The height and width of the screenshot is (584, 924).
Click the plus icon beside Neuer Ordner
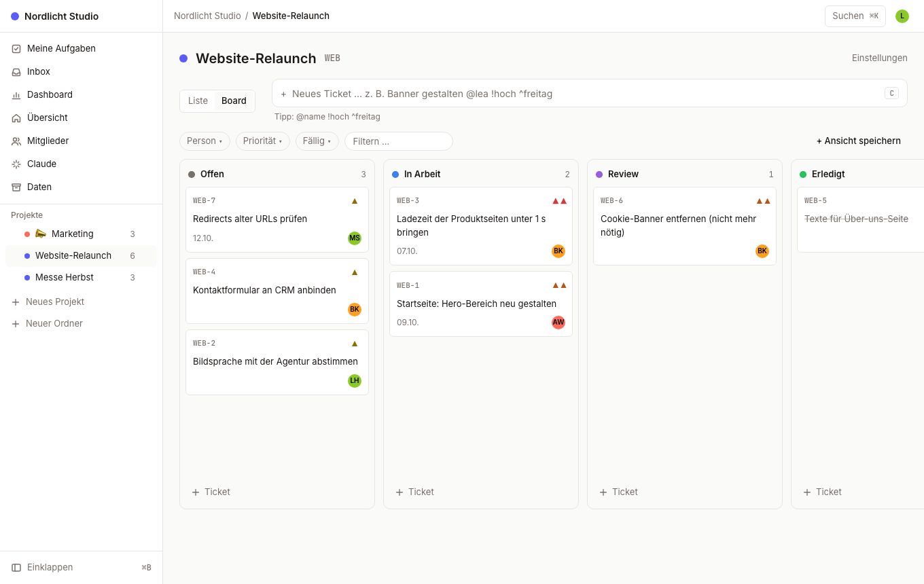[x=16, y=324]
